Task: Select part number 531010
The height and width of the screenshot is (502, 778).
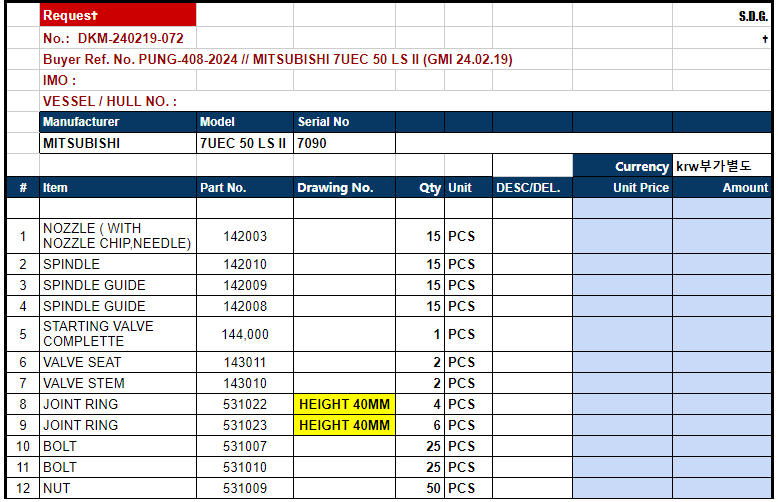Action: point(245,467)
